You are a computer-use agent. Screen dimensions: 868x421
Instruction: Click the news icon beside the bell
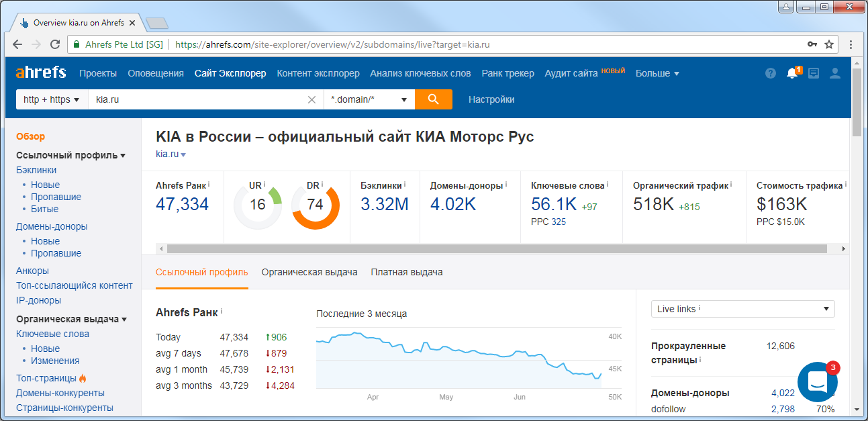(x=814, y=73)
